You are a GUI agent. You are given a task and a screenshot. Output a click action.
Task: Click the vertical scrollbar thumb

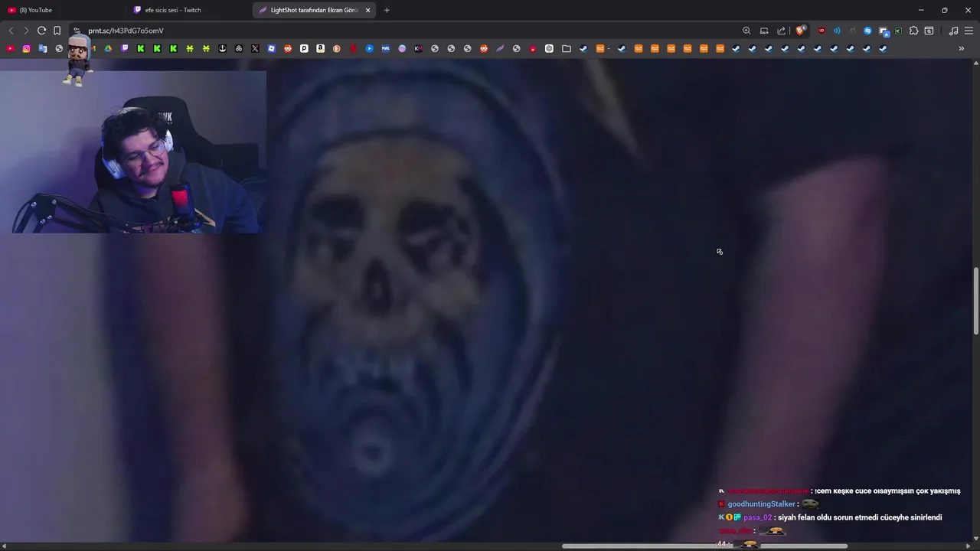tap(976, 301)
